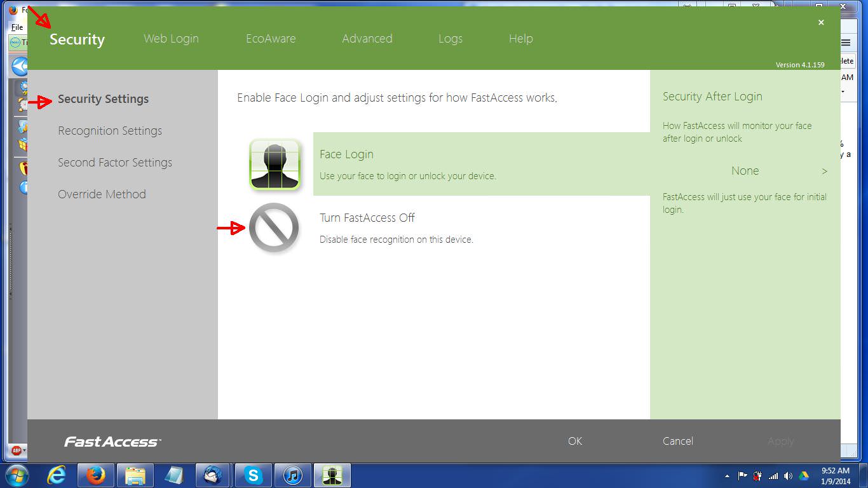Open the File menu in Firefox window
Screen dimensions: 868x488
click(17, 27)
